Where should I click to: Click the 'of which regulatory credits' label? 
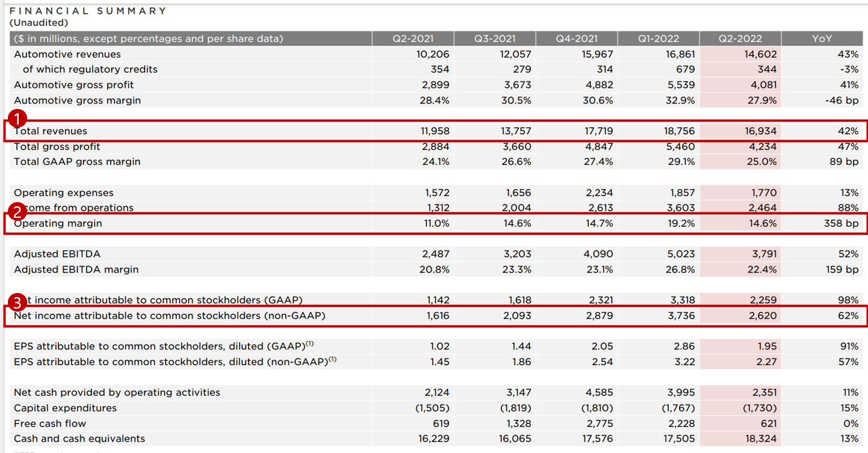click(90, 69)
